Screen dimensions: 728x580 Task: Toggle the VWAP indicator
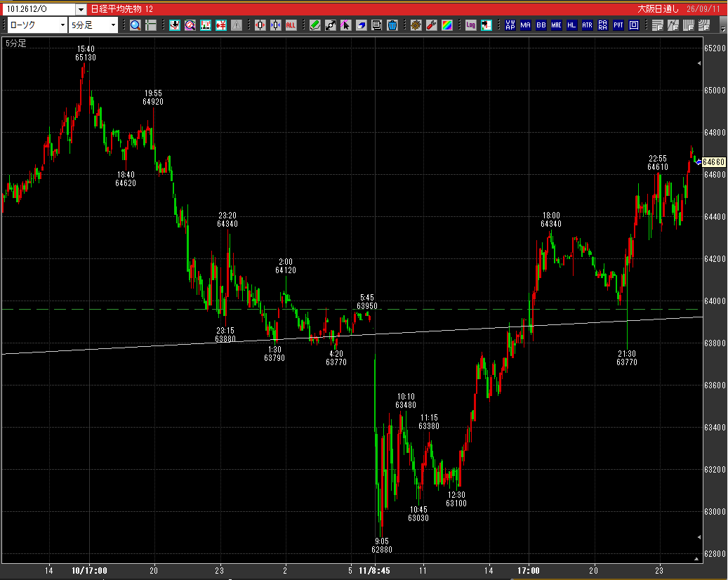click(x=510, y=25)
